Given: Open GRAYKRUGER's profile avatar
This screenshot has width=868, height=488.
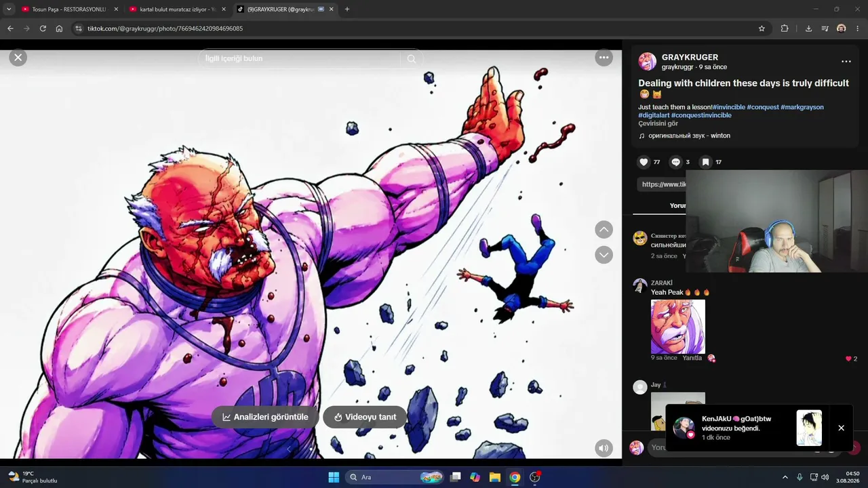Looking at the screenshot, I should coord(648,62).
